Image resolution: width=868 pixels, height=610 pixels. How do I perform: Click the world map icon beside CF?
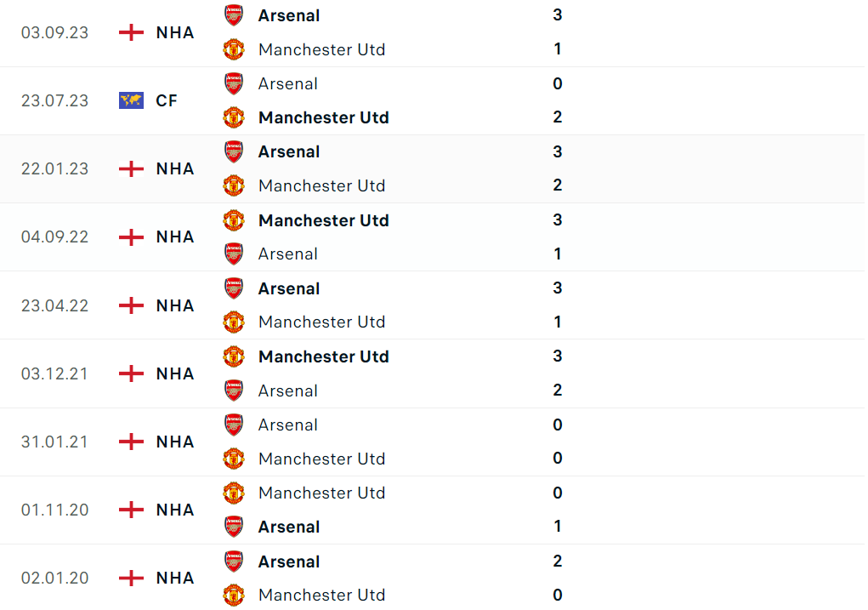pyautogui.click(x=131, y=100)
